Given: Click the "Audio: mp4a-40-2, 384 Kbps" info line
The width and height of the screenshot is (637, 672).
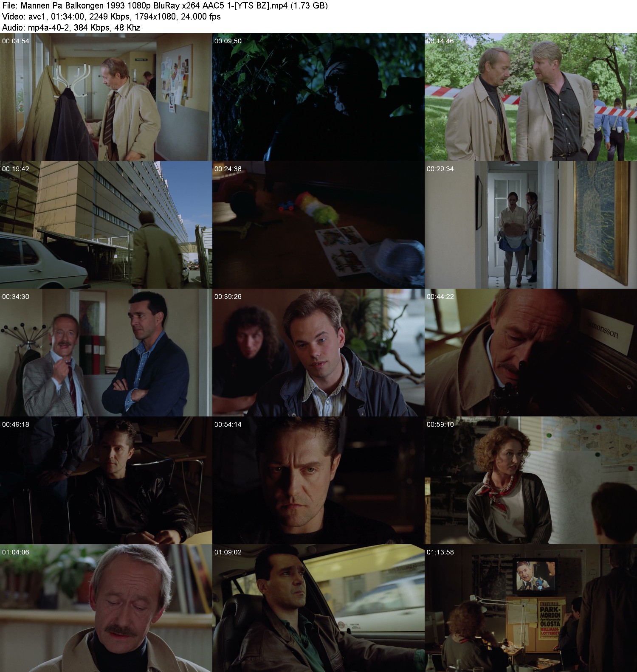Looking at the screenshot, I should (71, 28).
